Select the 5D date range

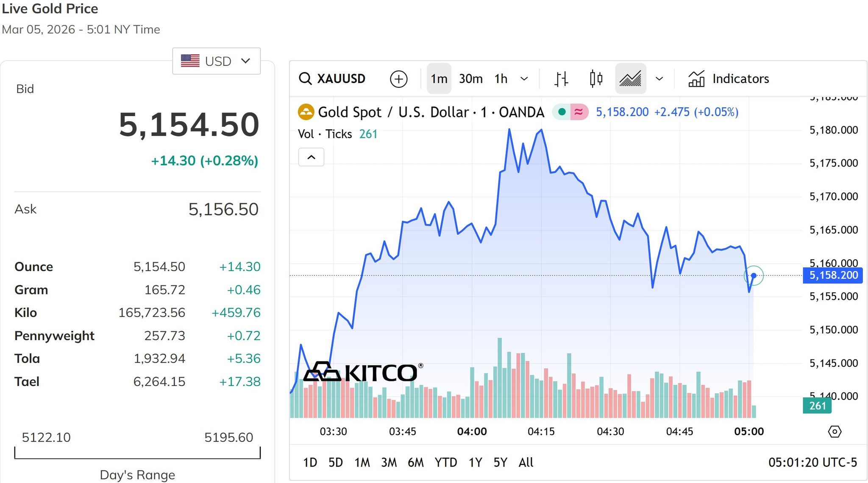click(x=335, y=462)
